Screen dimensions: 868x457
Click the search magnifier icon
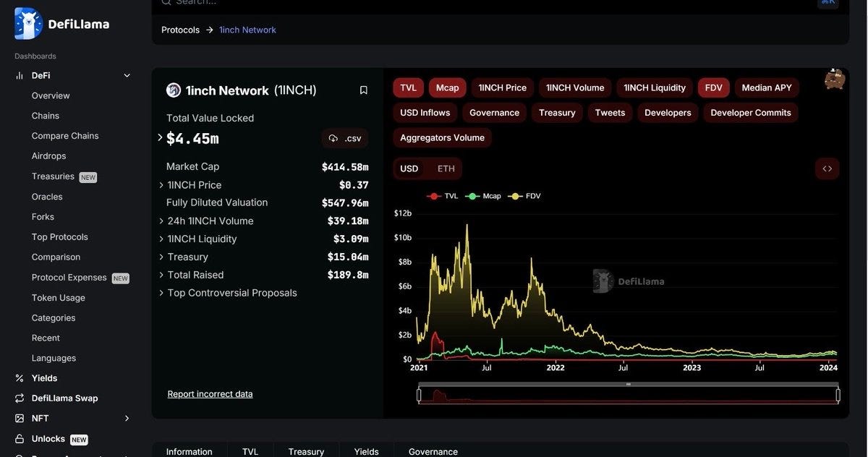166,2
